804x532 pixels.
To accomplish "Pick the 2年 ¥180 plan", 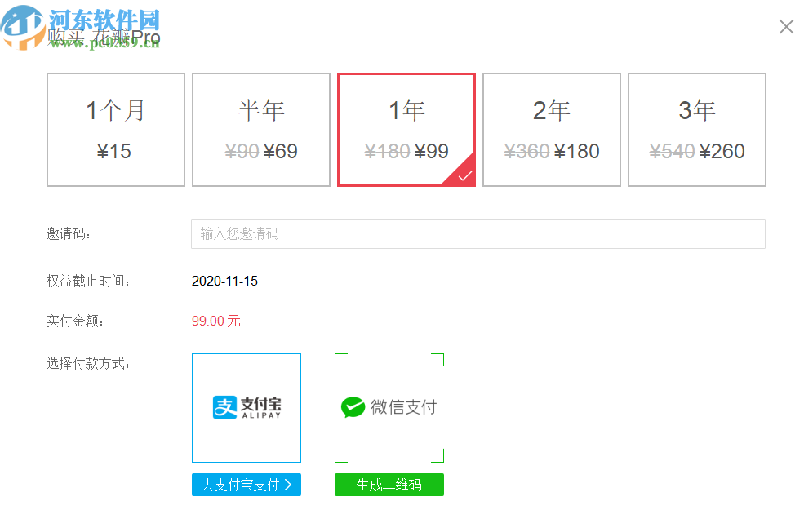I will pos(552,130).
